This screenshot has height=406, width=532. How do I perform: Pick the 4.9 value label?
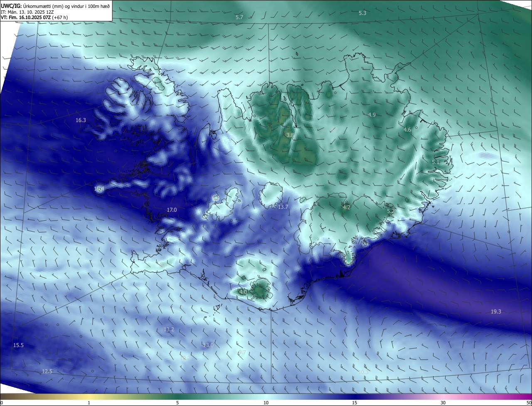click(x=372, y=115)
